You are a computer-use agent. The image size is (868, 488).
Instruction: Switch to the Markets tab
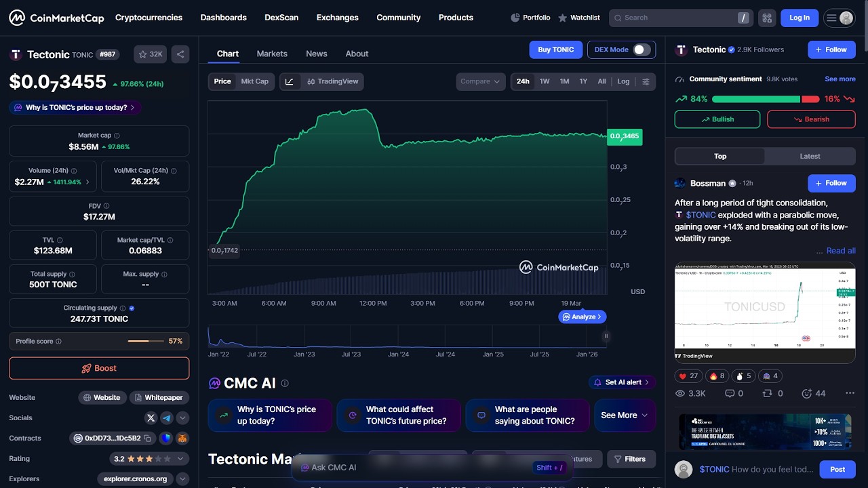click(x=272, y=54)
